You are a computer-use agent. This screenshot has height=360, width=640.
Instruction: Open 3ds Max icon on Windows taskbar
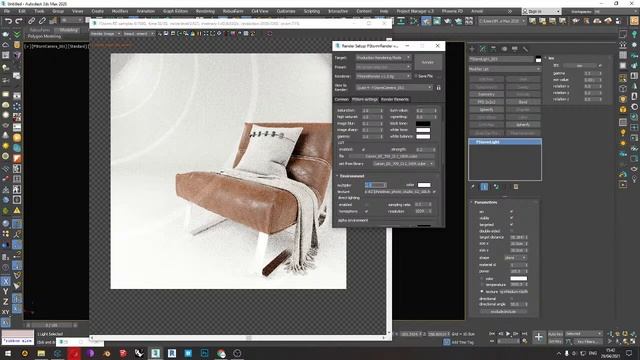[156, 353]
